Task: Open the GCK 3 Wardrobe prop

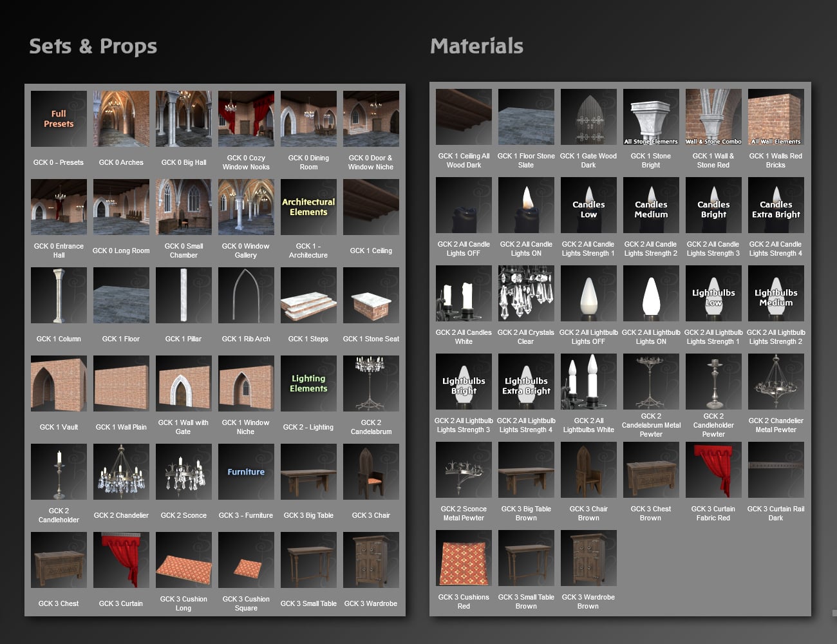Action: [x=371, y=560]
